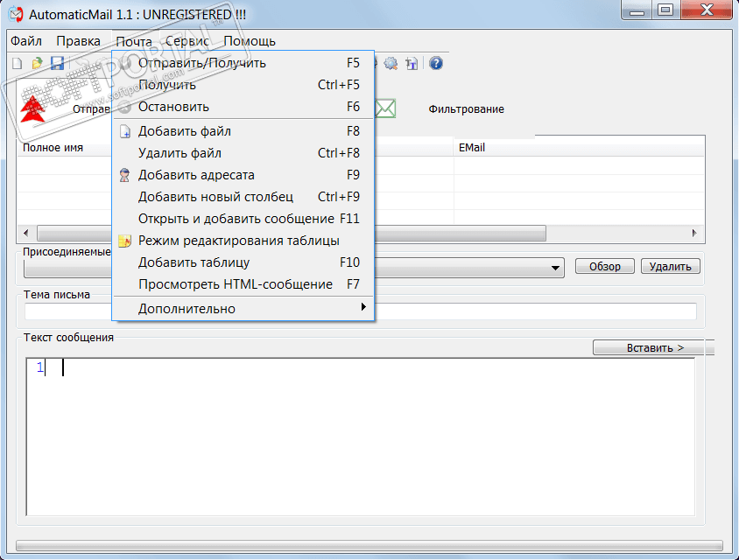This screenshot has width=739, height=560.
Task: Click the Фильтрование label button
Action: pyautogui.click(x=466, y=109)
